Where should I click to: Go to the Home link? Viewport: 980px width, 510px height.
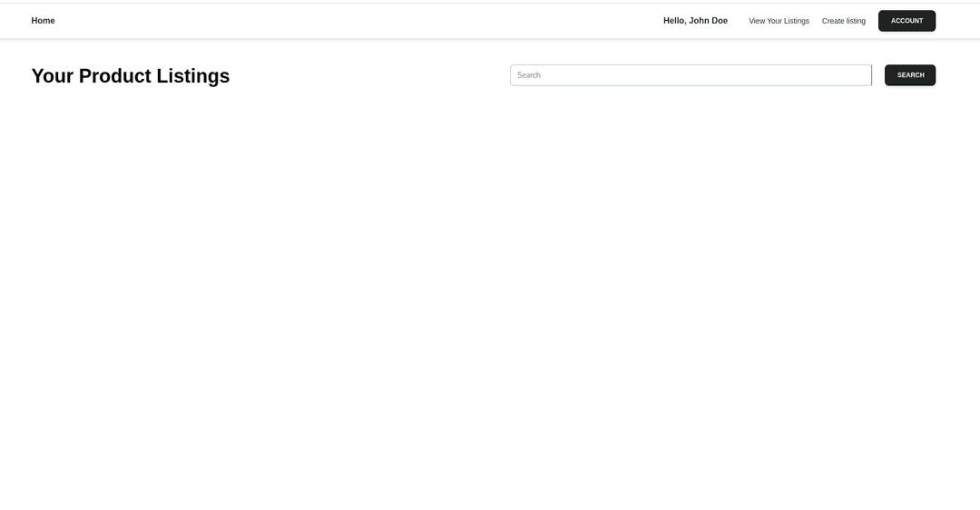[x=44, y=21]
